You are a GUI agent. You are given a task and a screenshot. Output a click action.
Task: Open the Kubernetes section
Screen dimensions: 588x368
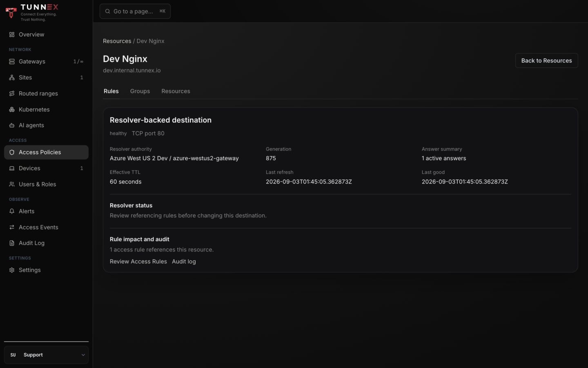point(46,110)
